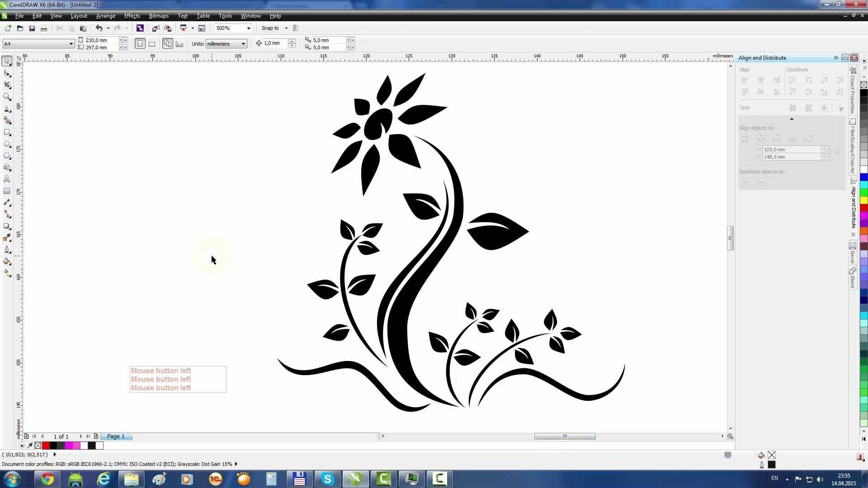The height and width of the screenshot is (488, 868).
Task: Open the zoom level dropdown
Action: (249, 28)
